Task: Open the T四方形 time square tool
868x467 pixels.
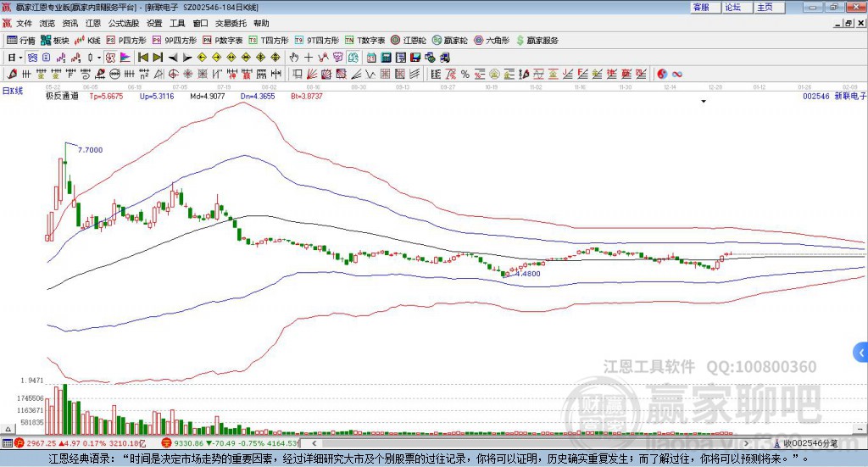Action: [x=269, y=41]
